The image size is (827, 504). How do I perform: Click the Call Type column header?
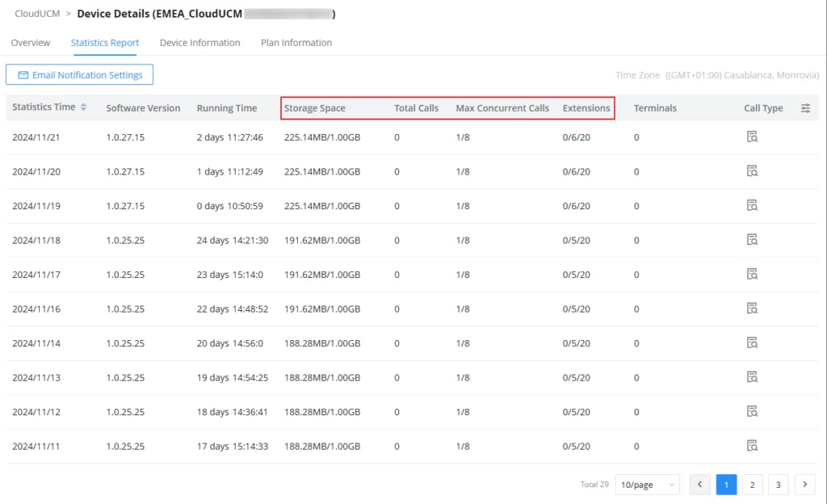click(x=763, y=108)
